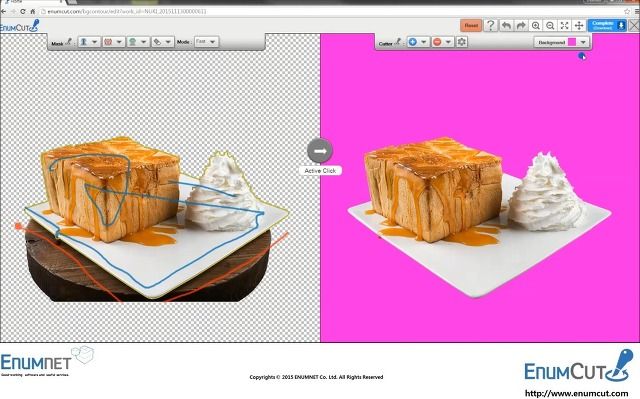
Task: Select the red minus cutter tool
Action: click(437, 42)
